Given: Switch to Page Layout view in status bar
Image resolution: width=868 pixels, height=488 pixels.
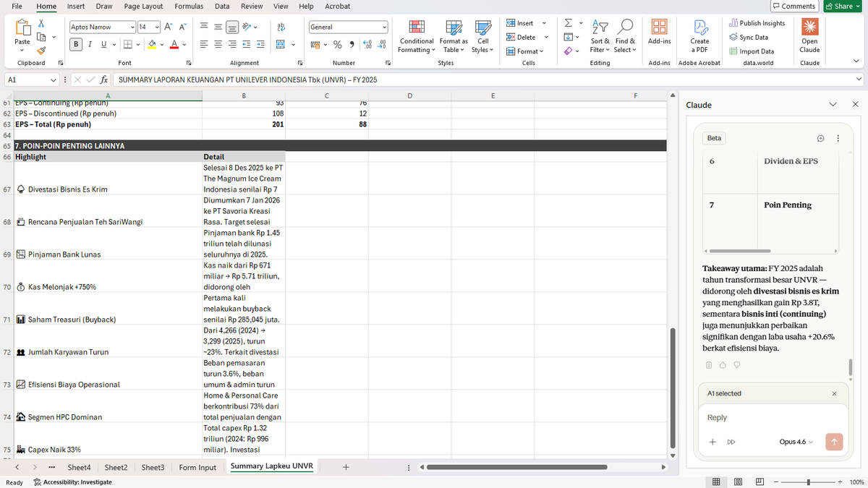Looking at the screenshot, I should 739,482.
